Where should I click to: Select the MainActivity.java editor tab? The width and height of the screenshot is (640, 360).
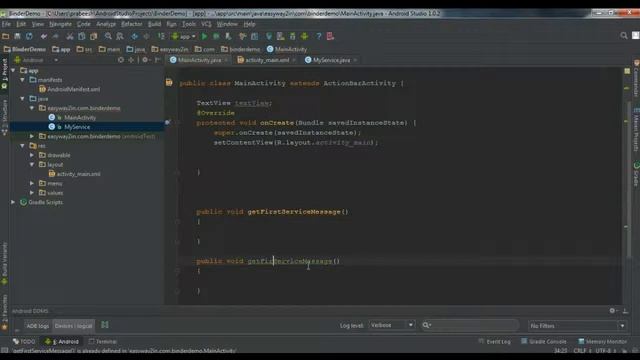pyautogui.click(x=199, y=60)
